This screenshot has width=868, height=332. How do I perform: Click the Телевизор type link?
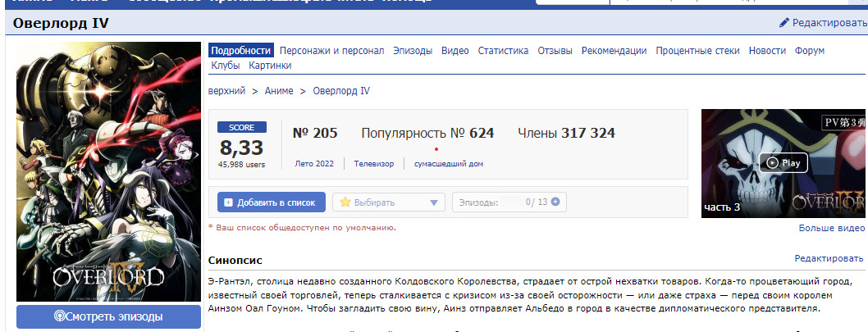click(x=374, y=164)
